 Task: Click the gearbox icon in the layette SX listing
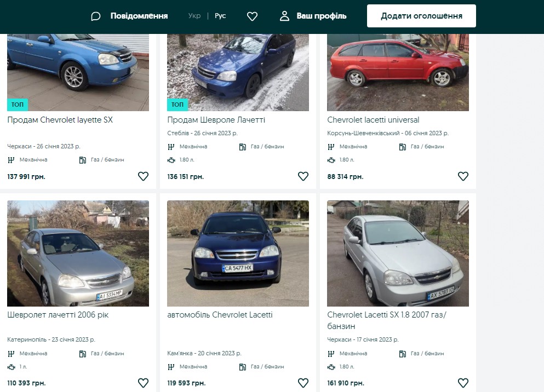point(11,160)
